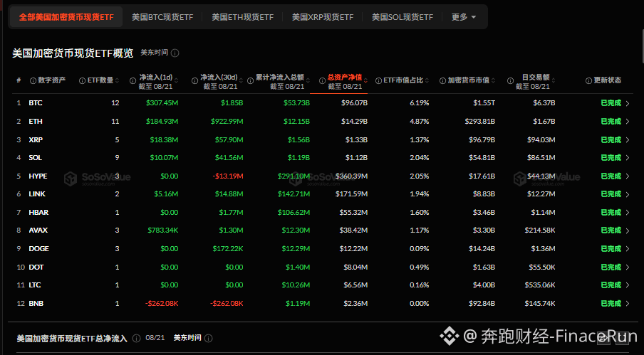Image resolution: width=644 pixels, height=355 pixels.
Task: Click the info icon beside 加密货币市值 header
Action: 442,81
